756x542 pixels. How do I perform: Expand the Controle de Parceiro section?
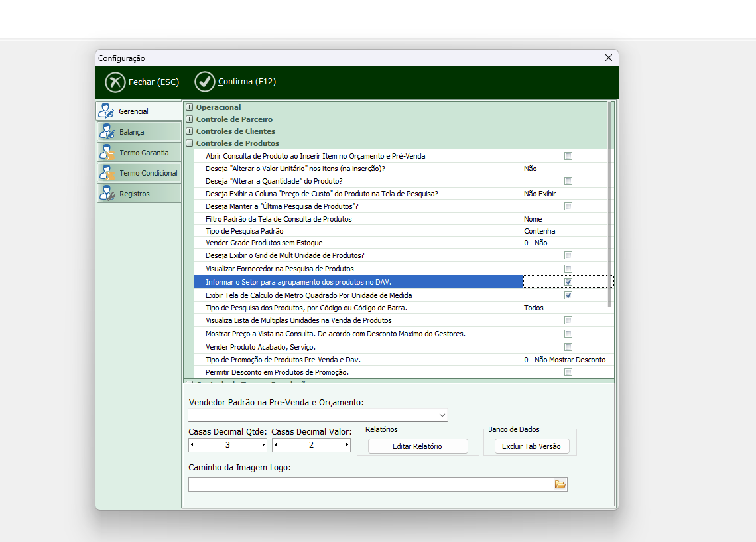coord(190,119)
